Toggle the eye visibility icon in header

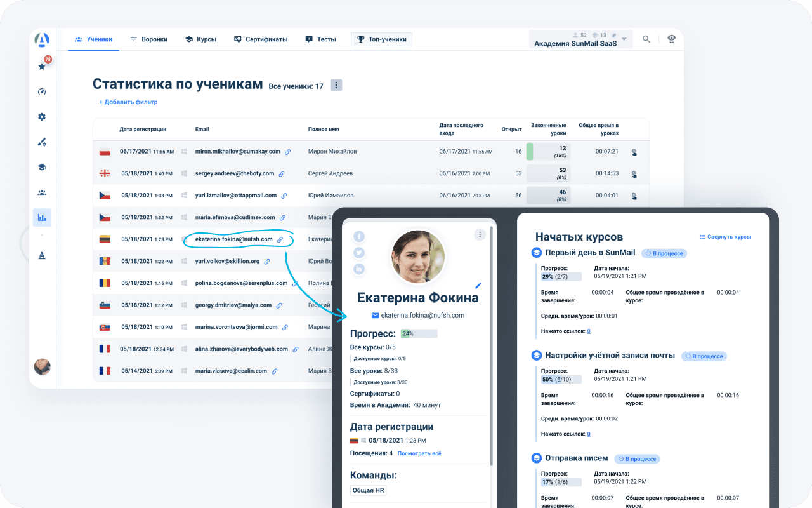click(x=671, y=39)
